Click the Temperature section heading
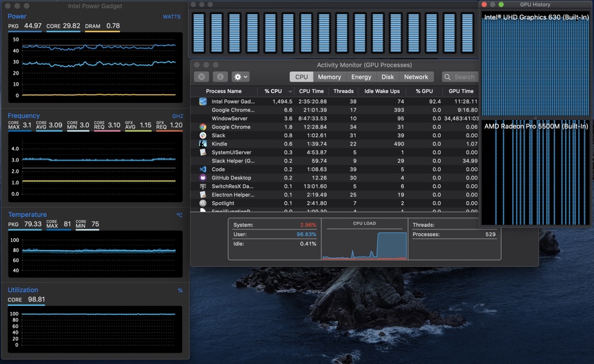The image size is (594, 364). coord(27,214)
